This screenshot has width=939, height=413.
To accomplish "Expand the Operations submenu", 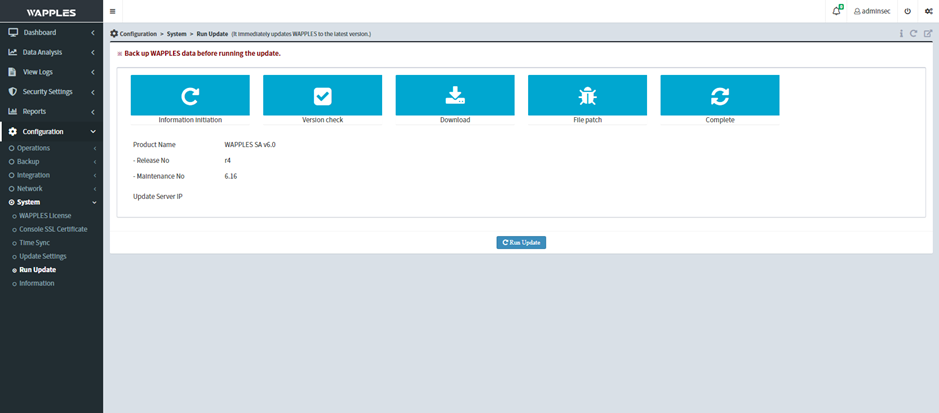I will point(40,148).
